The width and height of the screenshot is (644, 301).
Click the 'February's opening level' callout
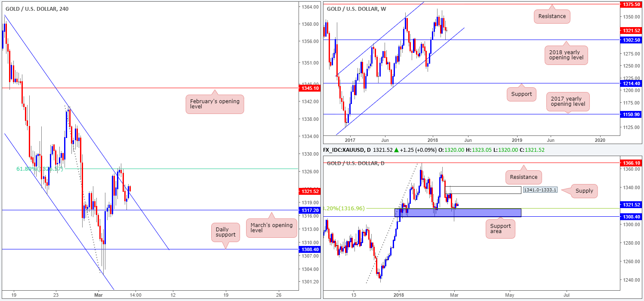pyautogui.click(x=215, y=104)
